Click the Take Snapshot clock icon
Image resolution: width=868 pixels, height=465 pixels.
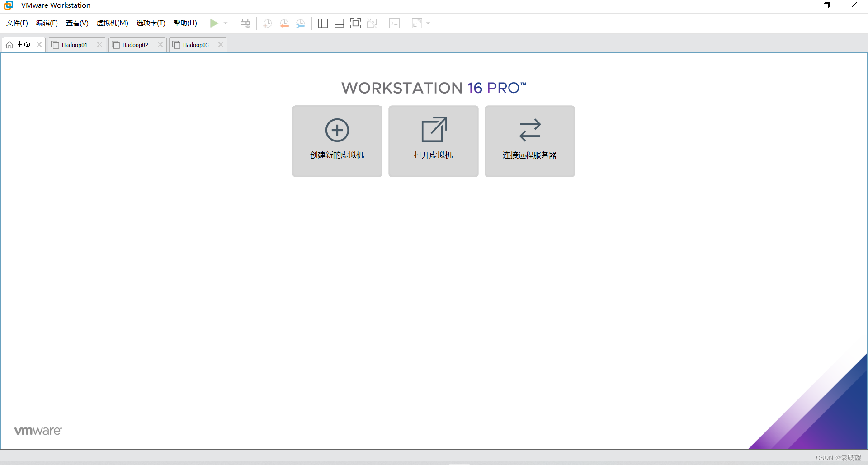pyautogui.click(x=268, y=23)
